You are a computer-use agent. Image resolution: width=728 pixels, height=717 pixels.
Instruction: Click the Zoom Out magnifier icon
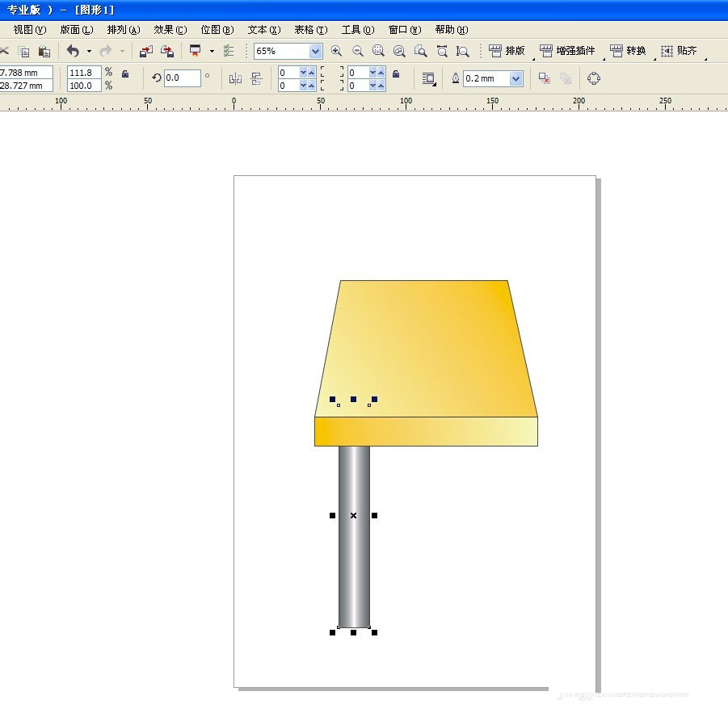[x=358, y=51]
